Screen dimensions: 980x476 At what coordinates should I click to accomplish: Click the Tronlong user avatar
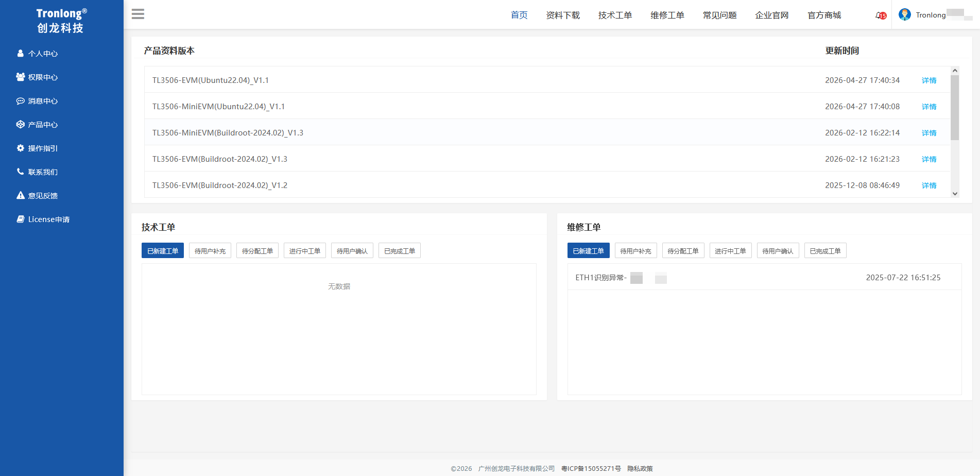pyautogui.click(x=905, y=14)
